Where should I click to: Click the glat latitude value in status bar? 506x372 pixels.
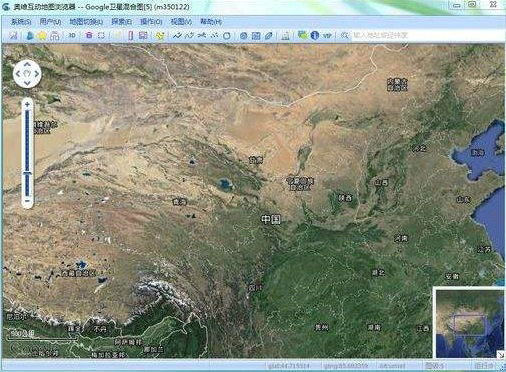(x=289, y=366)
